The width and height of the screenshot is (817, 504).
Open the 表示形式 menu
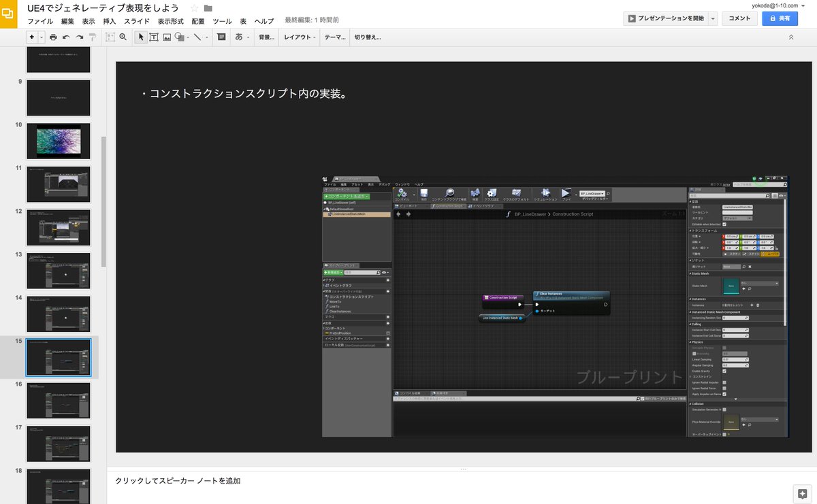point(171,21)
